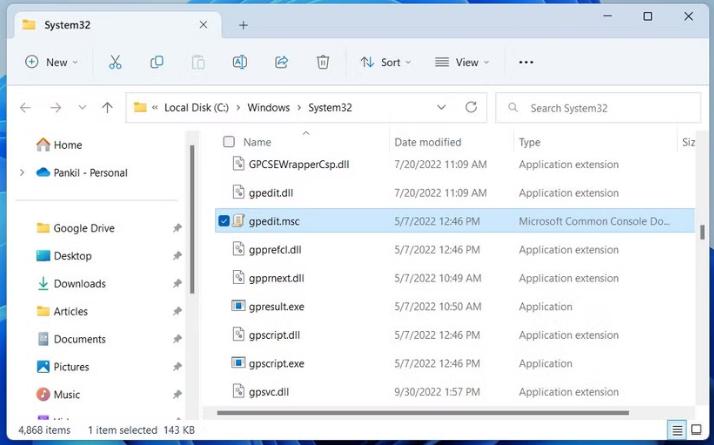Click Microsoft Common Console Do... type cell
Viewport: 714px width, 445px height.
pos(594,221)
